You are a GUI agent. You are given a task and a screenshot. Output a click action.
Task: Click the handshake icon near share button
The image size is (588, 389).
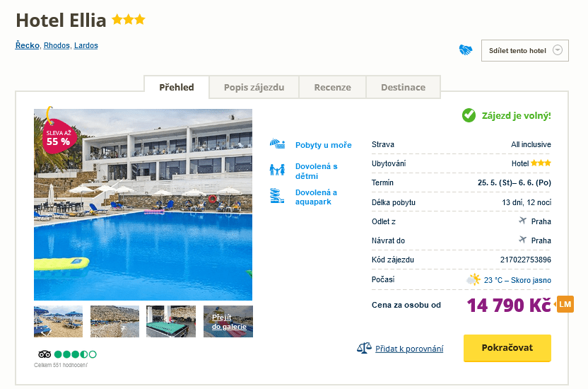[465, 50]
